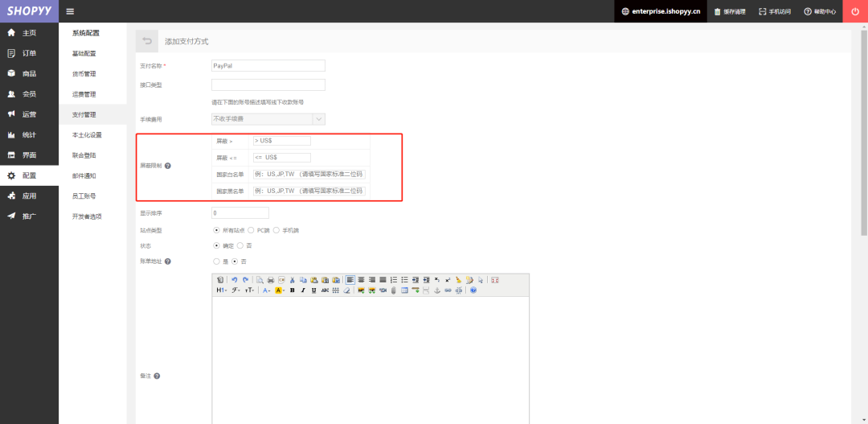Click the 国家白名单 input field
Image resolution: width=868 pixels, height=424 pixels.
coord(309,174)
